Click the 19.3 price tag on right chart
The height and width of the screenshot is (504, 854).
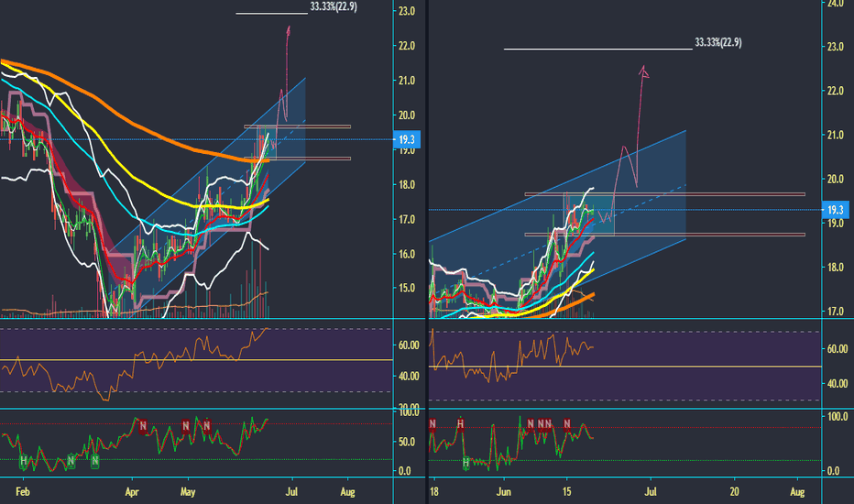point(835,210)
